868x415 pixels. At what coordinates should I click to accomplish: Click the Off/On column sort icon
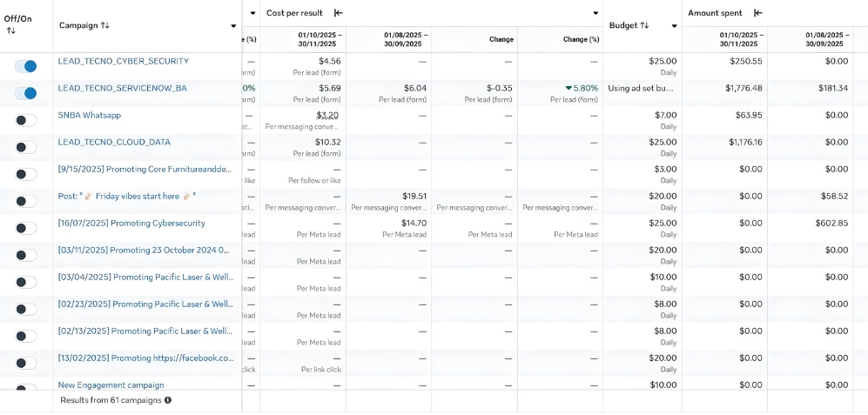(x=10, y=31)
